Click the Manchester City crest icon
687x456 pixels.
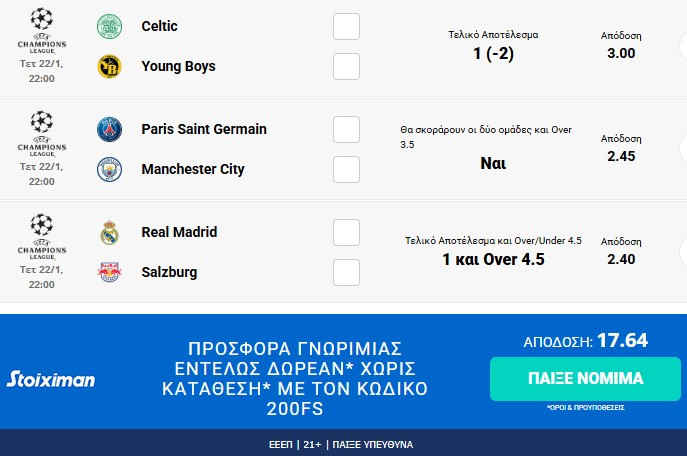pos(108,170)
